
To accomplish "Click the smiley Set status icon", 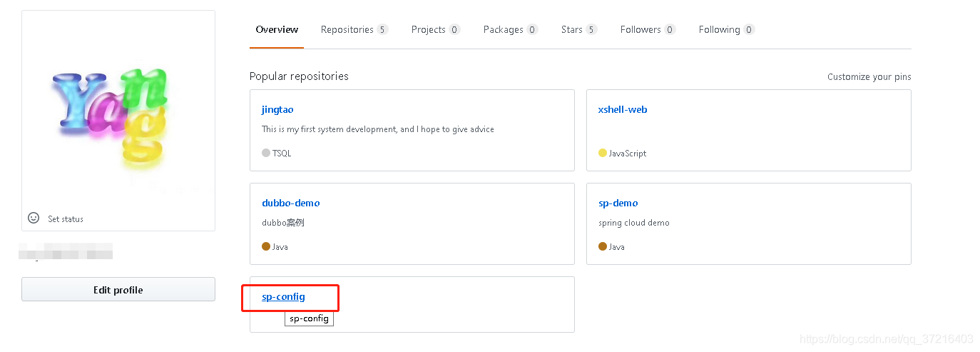I will point(34,218).
